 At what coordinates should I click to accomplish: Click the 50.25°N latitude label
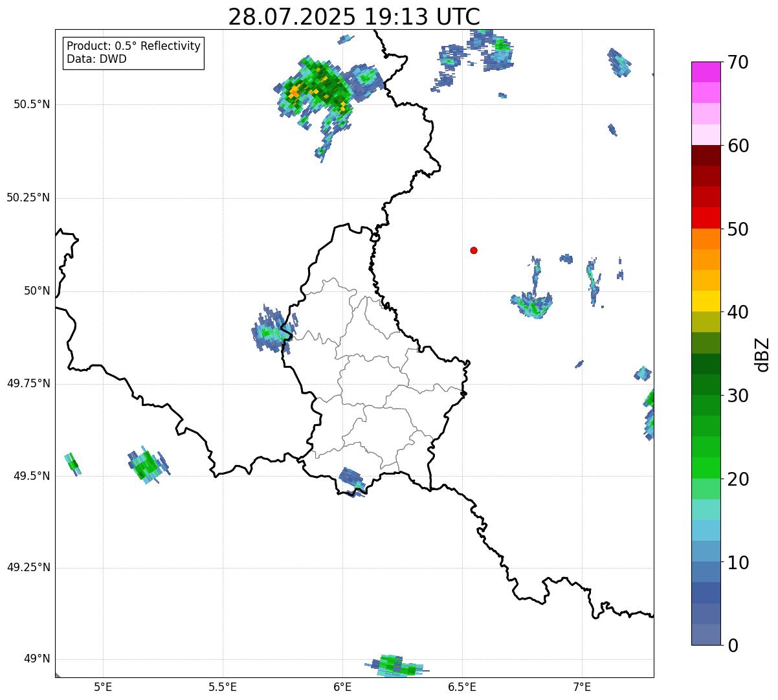point(28,198)
